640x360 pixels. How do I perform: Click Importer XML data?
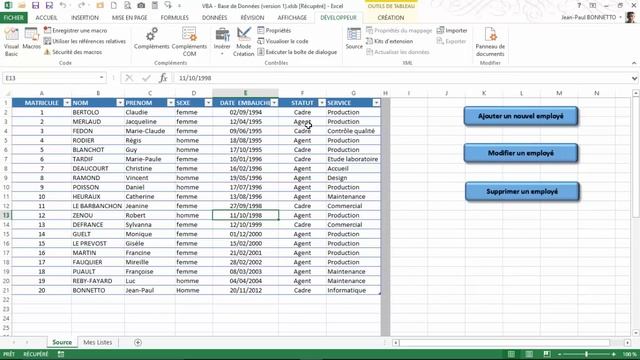452,31
